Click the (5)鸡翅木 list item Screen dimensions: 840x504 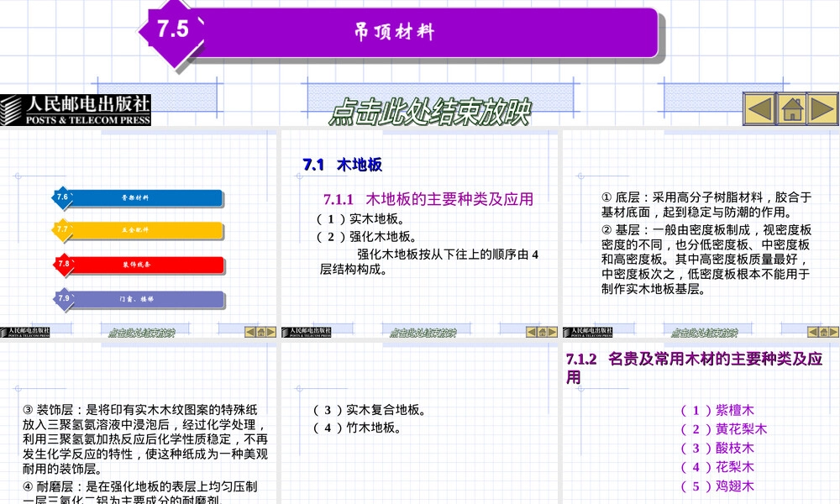point(717,486)
